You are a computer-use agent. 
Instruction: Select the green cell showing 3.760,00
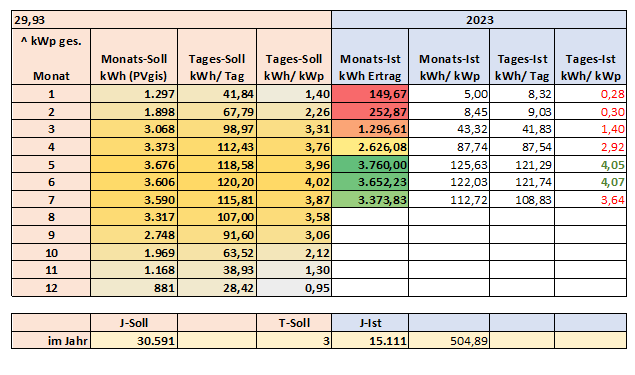[x=370, y=165]
